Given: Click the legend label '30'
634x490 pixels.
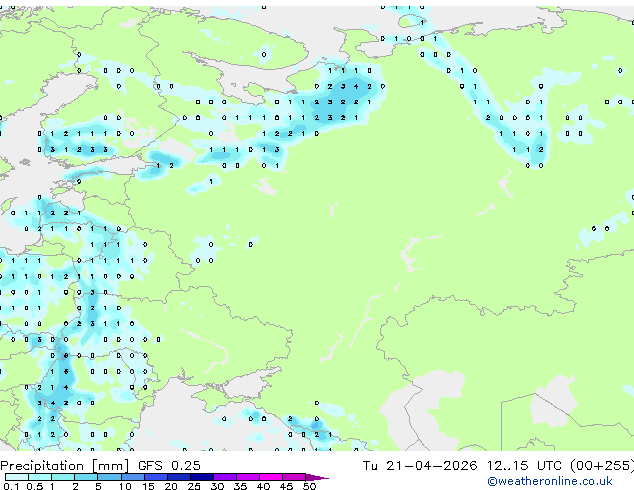Looking at the screenshot, I should pos(217,486).
